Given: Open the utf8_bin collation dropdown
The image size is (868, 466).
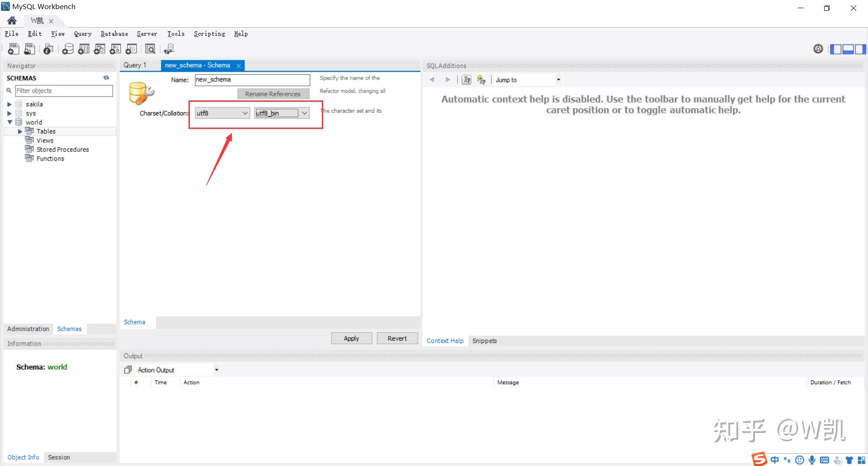Looking at the screenshot, I should [282, 113].
